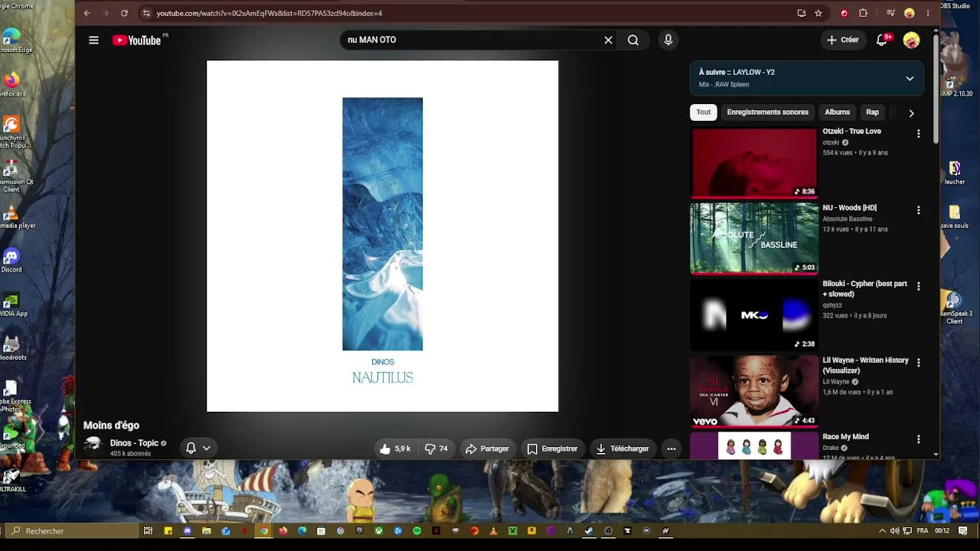Open Task View on the taskbar
This screenshot has width=980, height=551.
coord(148,530)
